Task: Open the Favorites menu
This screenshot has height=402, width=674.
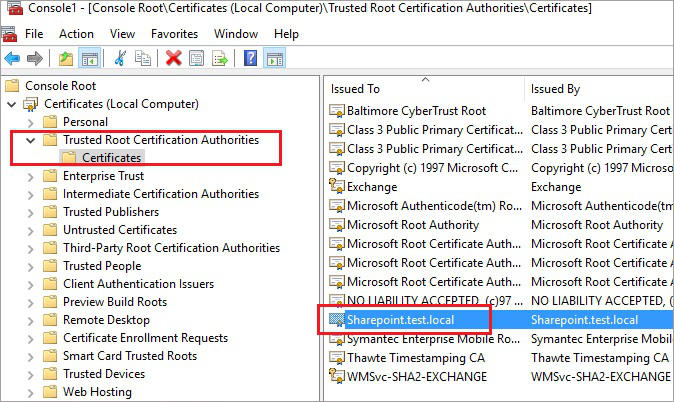Action: click(174, 34)
